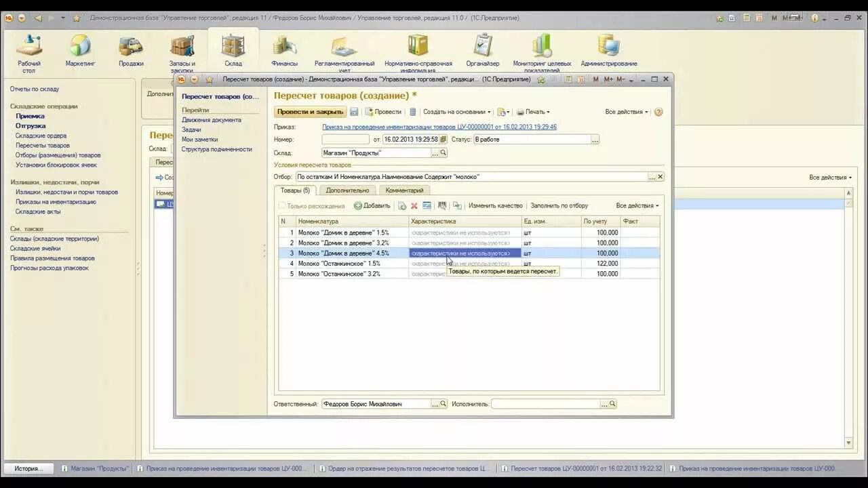Open the Администрирование section
This screenshot has height=488, width=868.
coord(609,51)
